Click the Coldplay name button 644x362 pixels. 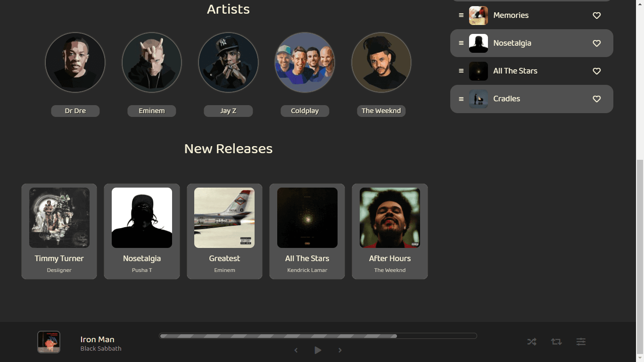pyautogui.click(x=305, y=111)
